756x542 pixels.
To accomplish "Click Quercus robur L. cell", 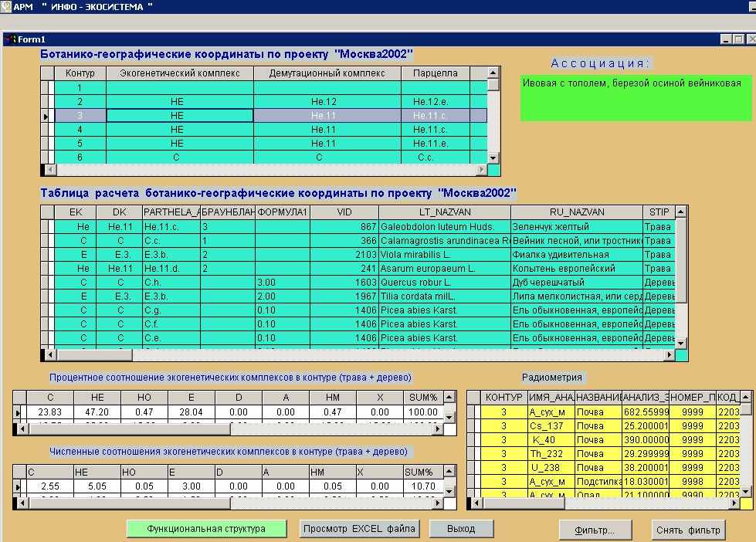I will tap(445, 283).
